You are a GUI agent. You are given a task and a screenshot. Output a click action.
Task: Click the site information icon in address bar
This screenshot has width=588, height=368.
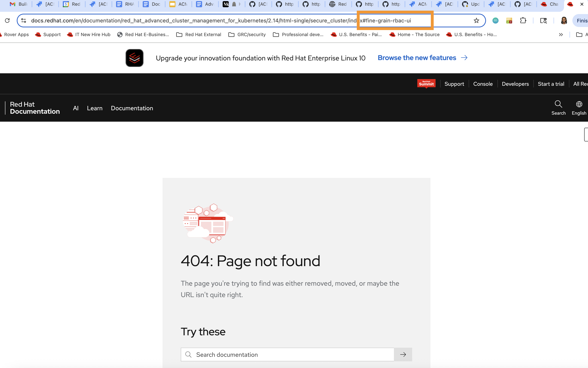pos(24,21)
